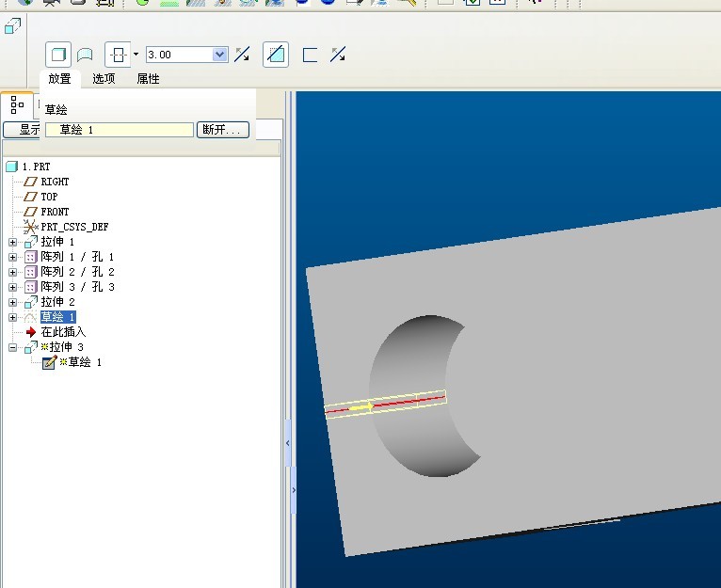The width and height of the screenshot is (721, 588).
Task: Select the Model Tree tab icon
Action: pyautogui.click(x=17, y=105)
